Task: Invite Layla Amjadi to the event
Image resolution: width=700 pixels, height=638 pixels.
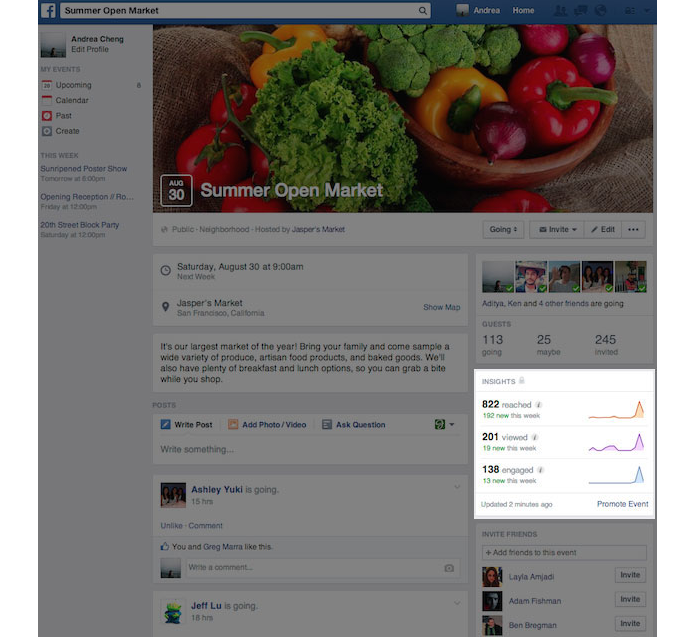Action: 630,575
